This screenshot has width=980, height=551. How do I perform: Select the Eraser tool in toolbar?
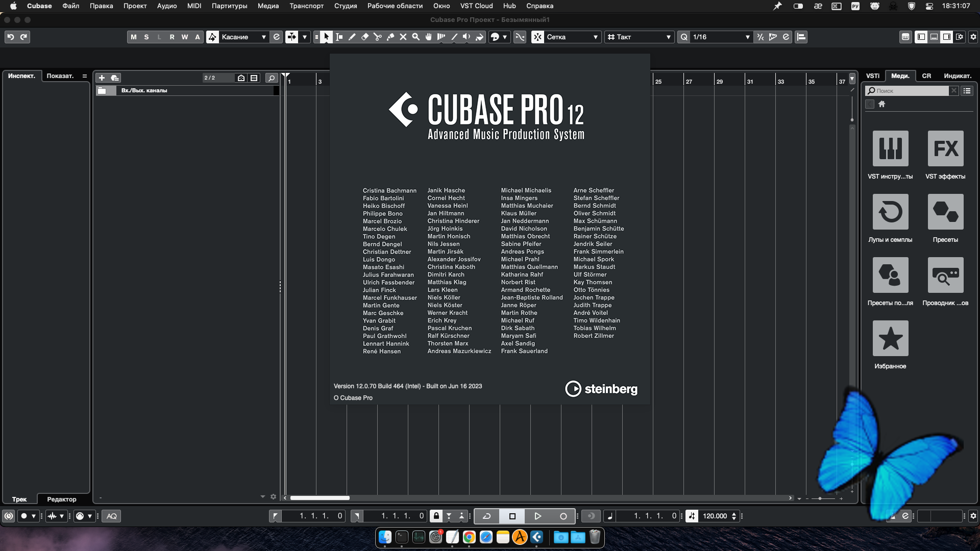pyautogui.click(x=365, y=37)
